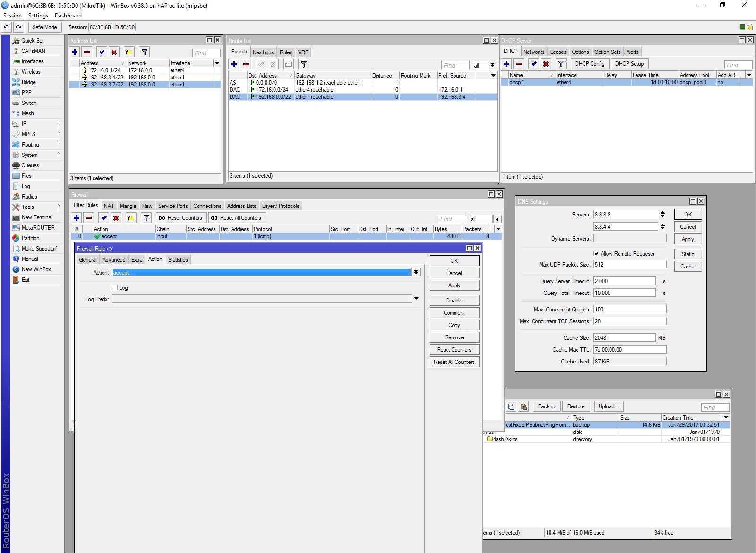
Task: Toggle the Log checkbox in Firewall Rule
Action: tap(115, 287)
